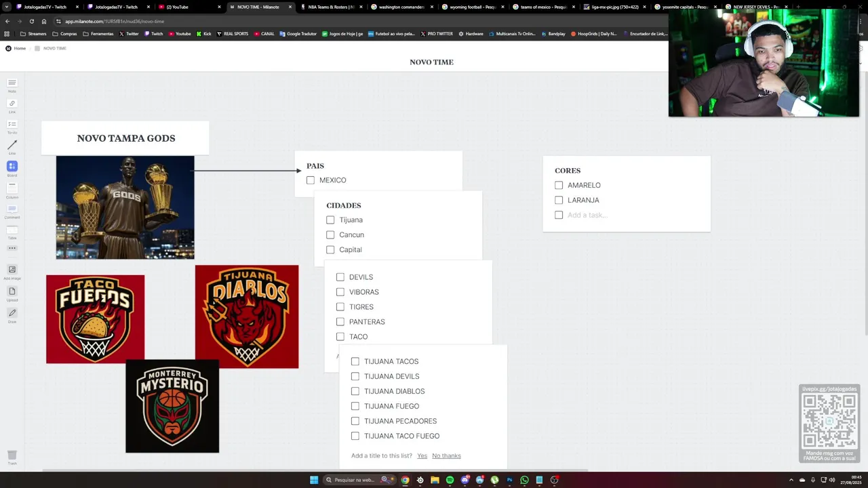Open the Streamers bookmark folder

coord(33,34)
